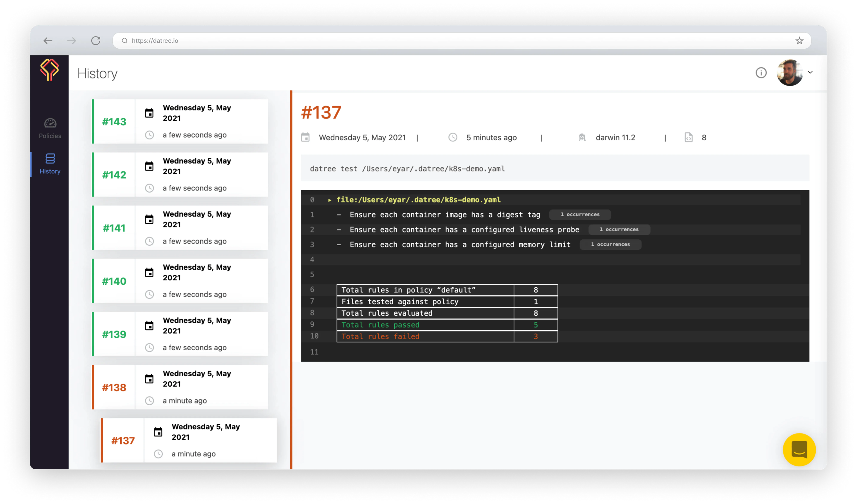Click the darwin 11.2 label
Image resolution: width=857 pixels, height=504 pixels.
pos(616,137)
